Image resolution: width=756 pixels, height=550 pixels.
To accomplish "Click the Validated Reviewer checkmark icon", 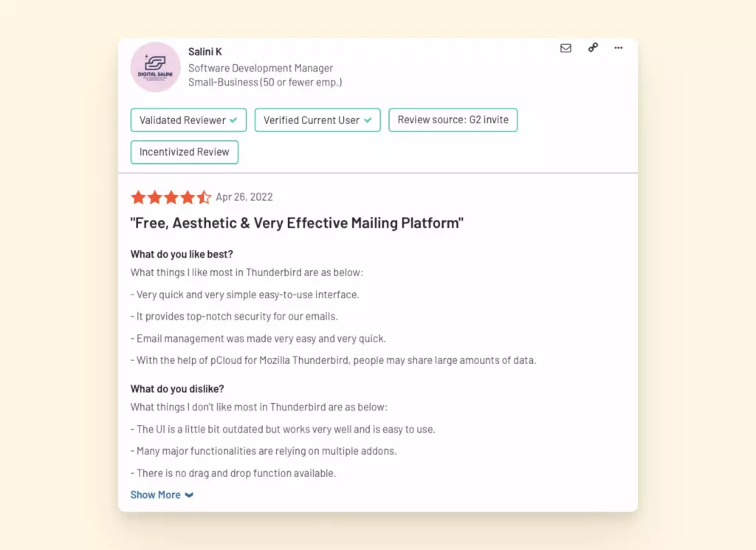I will (233, 120).
